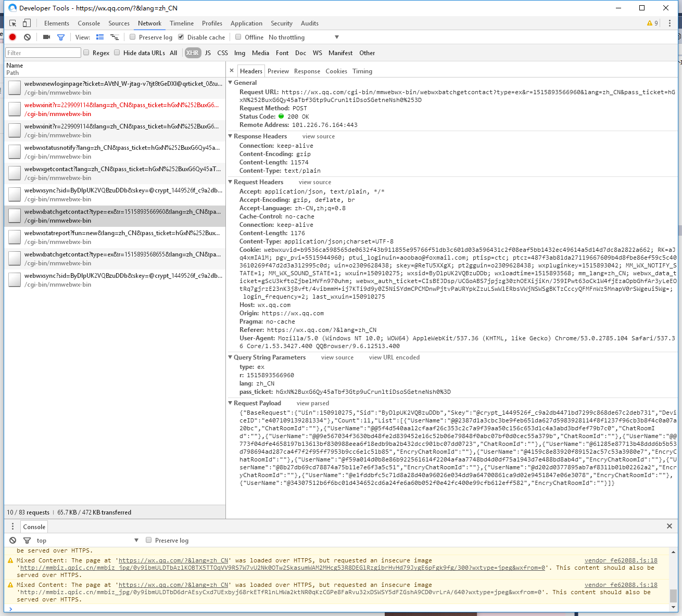Screen dimensions: 682x616
Task: Open the first vendor_fe62088.js:18 source link
Action: coord(621,560)
